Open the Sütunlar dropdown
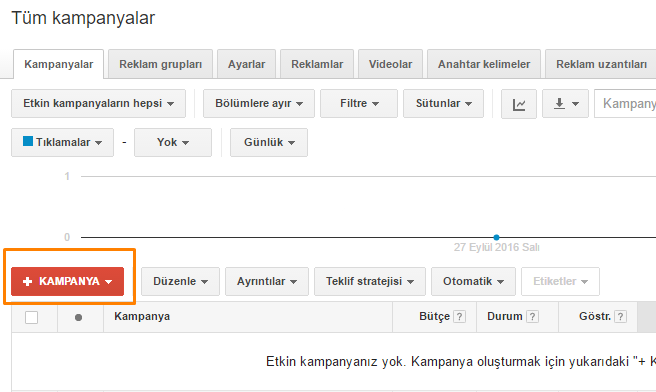Image resolution: width=656 pixels, height=392 pixels. point(443,103)
